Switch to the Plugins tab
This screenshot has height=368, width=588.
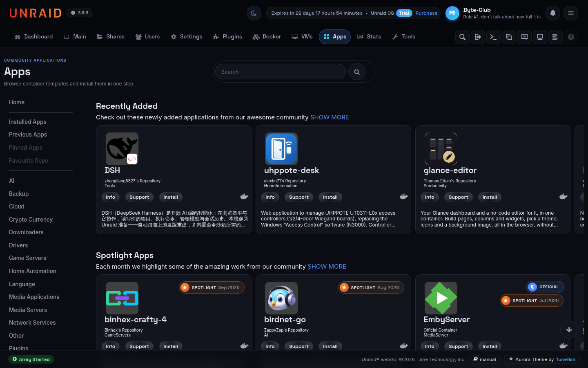[227, 37]
